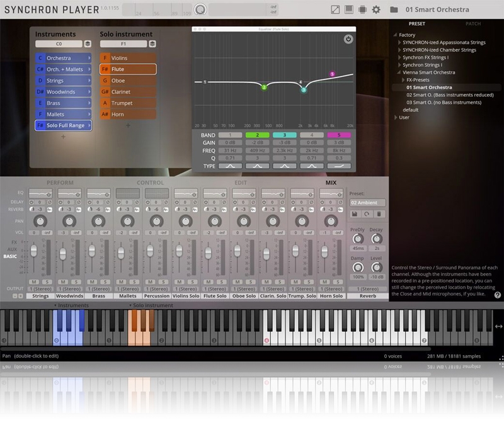
Task: Switch to the PATCH browser tab
Action: click(473, 24)
